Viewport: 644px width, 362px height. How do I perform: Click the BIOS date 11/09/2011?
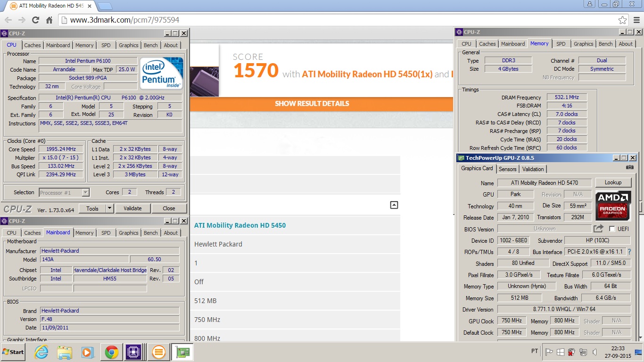[109, 328]
